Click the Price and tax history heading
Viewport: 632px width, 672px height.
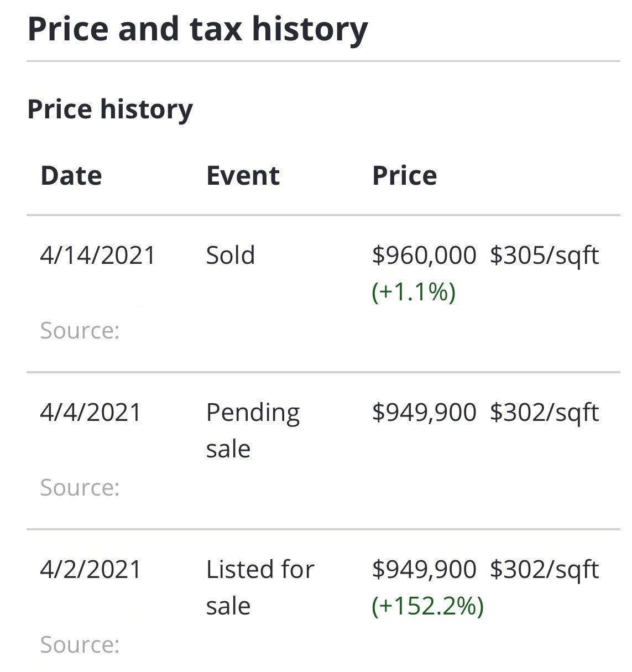click(197, 29)
